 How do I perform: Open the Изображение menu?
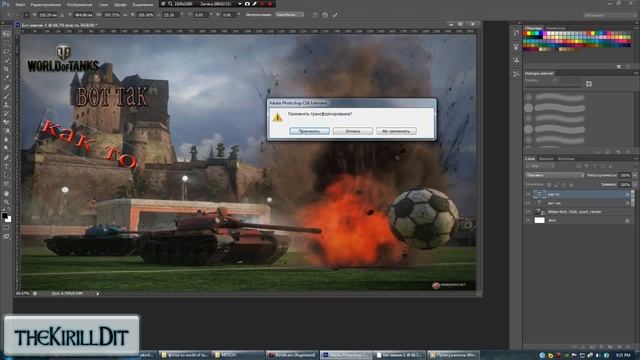coord(80,4)
